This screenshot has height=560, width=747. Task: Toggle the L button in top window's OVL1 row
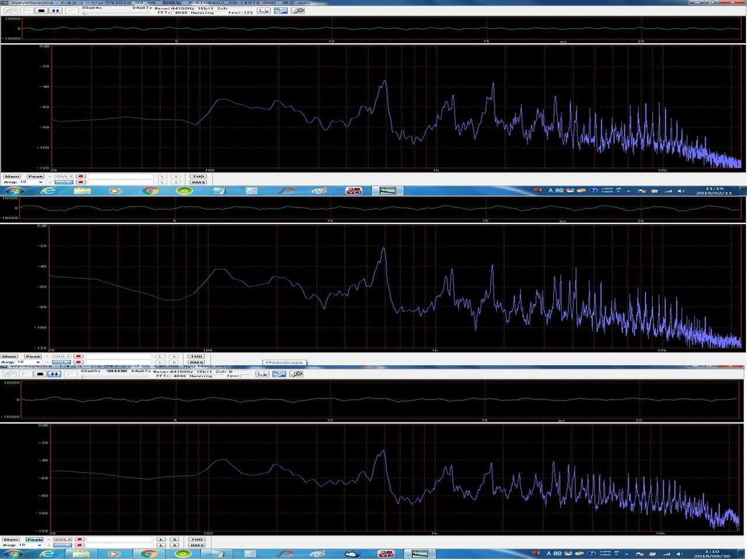(162, 176)
